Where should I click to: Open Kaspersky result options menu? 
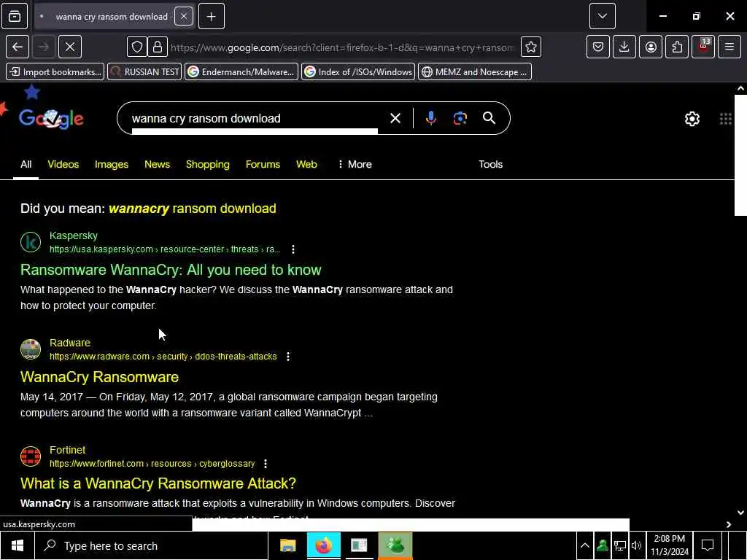click(293, 249)
